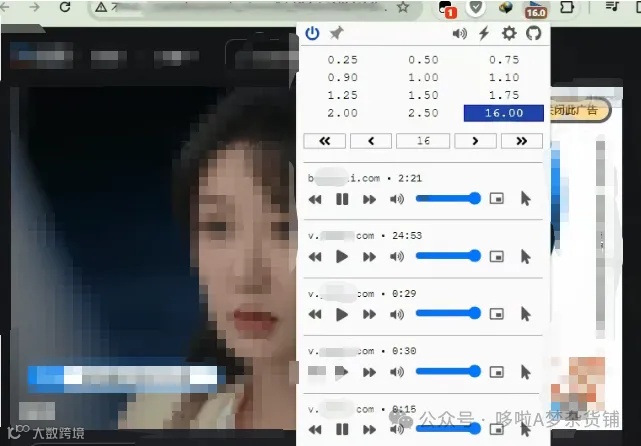
Task: Open picture-in-picture for the 0:29 video
Action: coord(497,314)
